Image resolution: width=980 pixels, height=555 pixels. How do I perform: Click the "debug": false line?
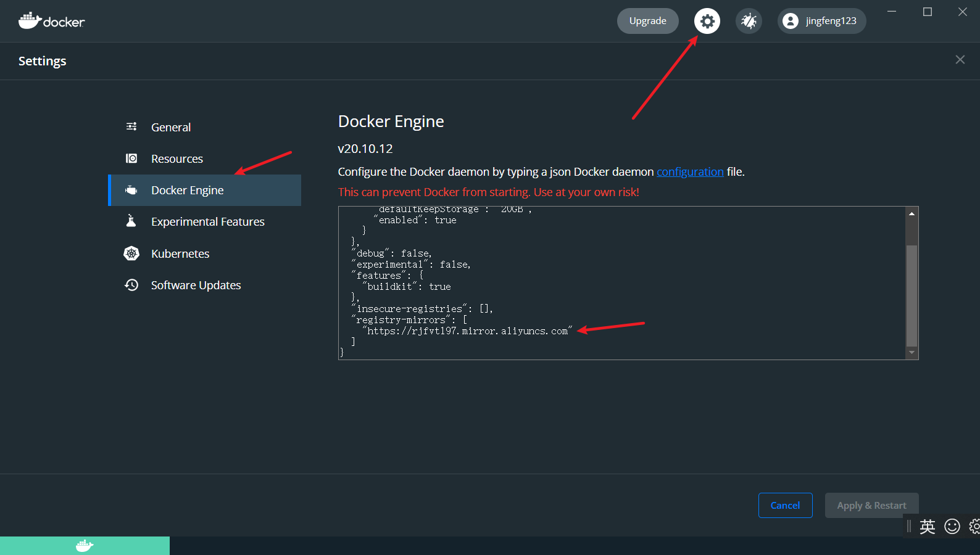coord(392,253)
